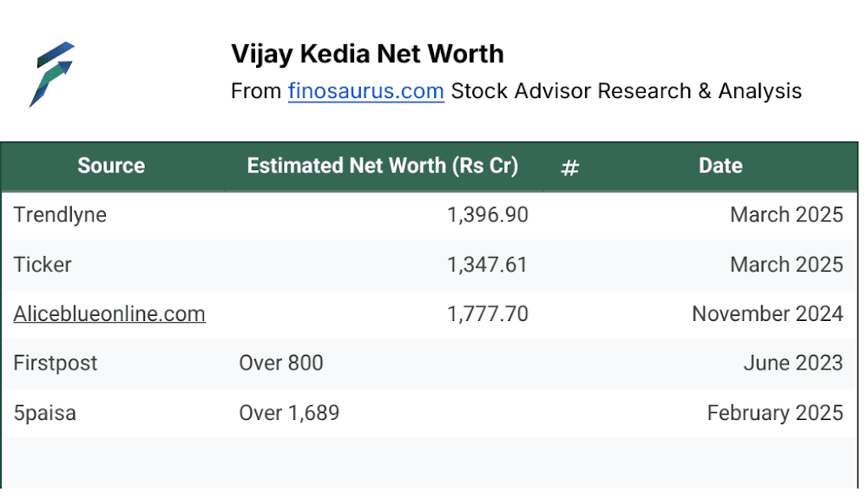Open the Aliceblueonline.com link

pyautogui.click(x=109, y=314)
